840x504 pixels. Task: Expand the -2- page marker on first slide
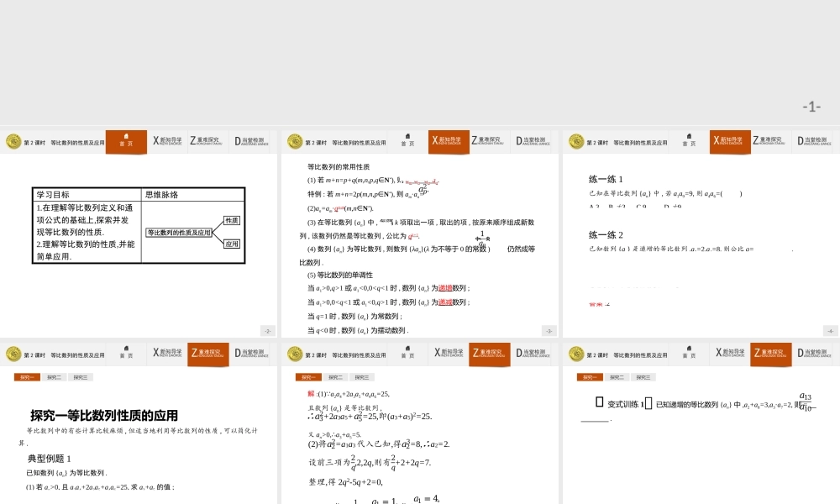[x=267, y=329]
